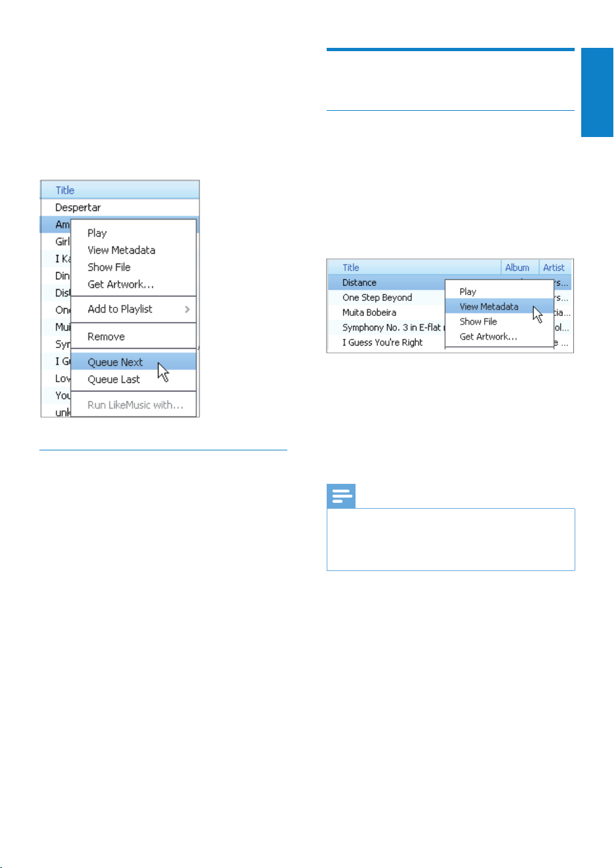The image size is (614, 868).
Task: Open Get Artwork... in the right context menu
Action: point(499,336)
